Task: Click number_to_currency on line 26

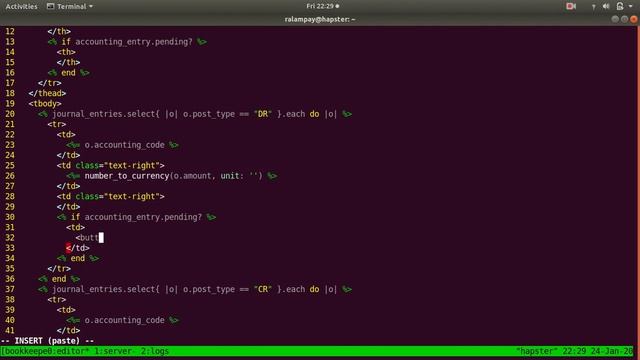Action: tap(127, 176)
